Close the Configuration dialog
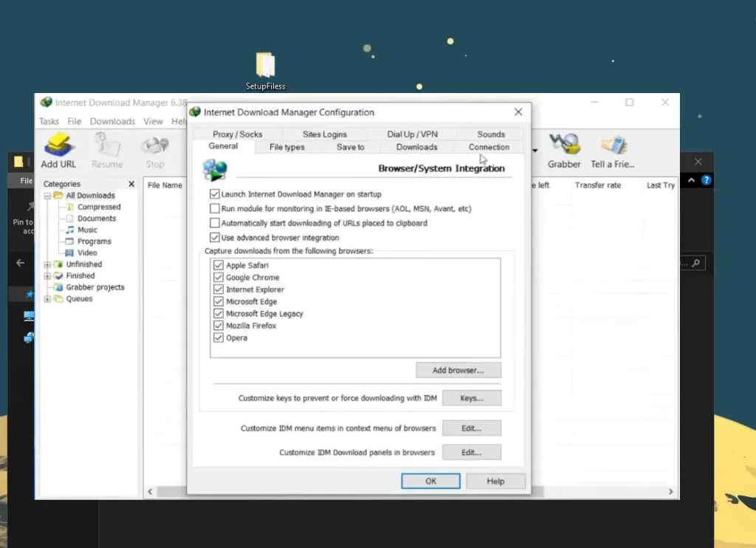 [x=518, y=112]
